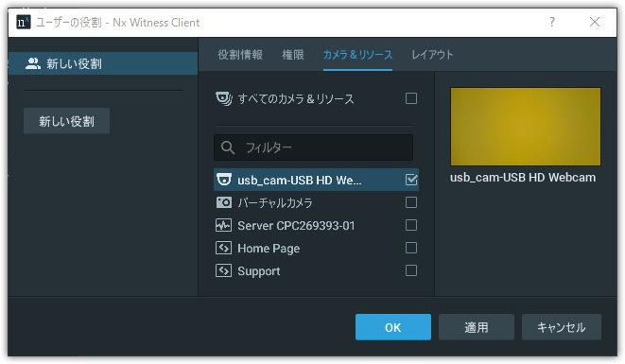Uncheck the usb_cam-USB HD Webcam checkbox
This screenshot has height=364, width=625.
point(411,180)
